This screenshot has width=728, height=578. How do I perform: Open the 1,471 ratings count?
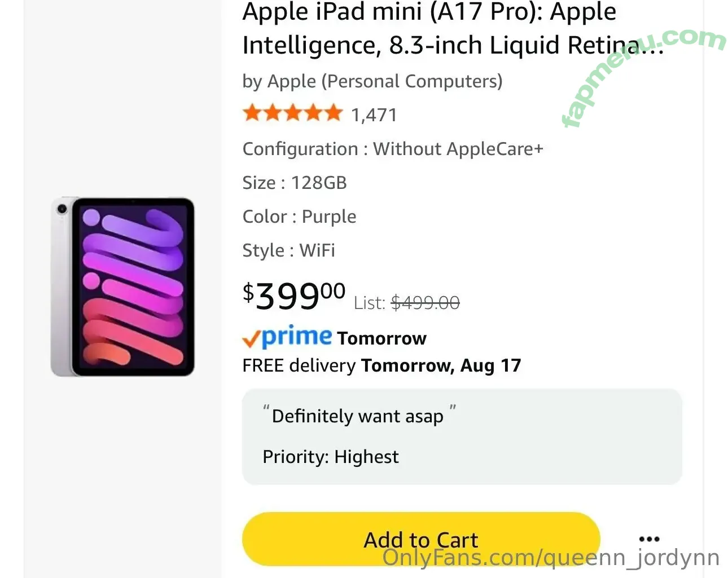click(374, 115)
